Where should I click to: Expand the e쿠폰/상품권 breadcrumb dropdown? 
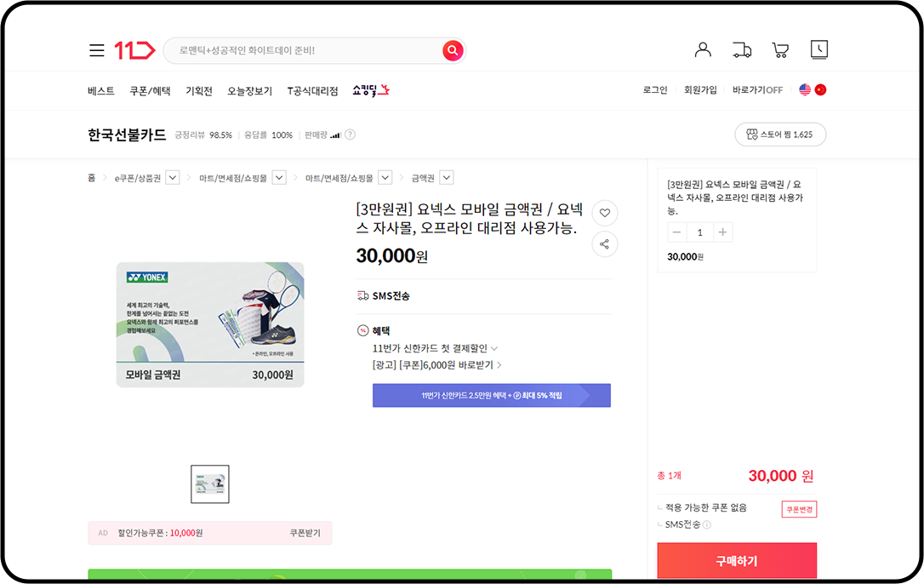click(x=173, y=178)
